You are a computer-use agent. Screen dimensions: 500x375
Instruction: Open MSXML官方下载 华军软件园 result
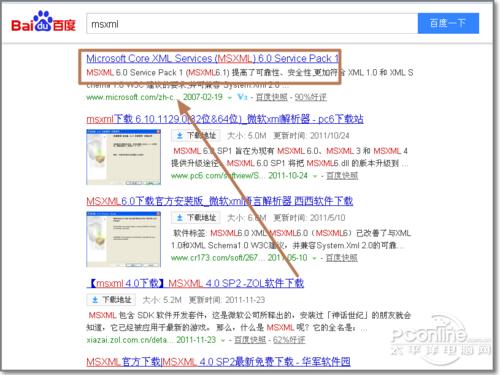[x=218, y=362]
